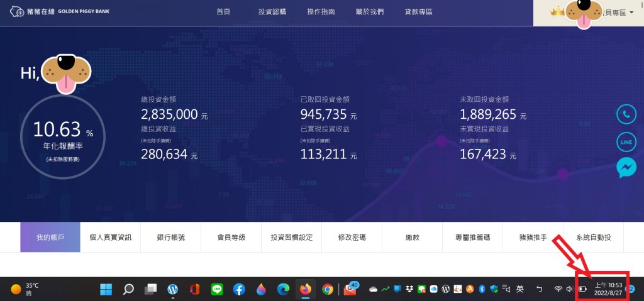Open Microsoft Edge from the taskbar
Image resolution: width=644 pixels, height=301 pixels.
(284, 289)
